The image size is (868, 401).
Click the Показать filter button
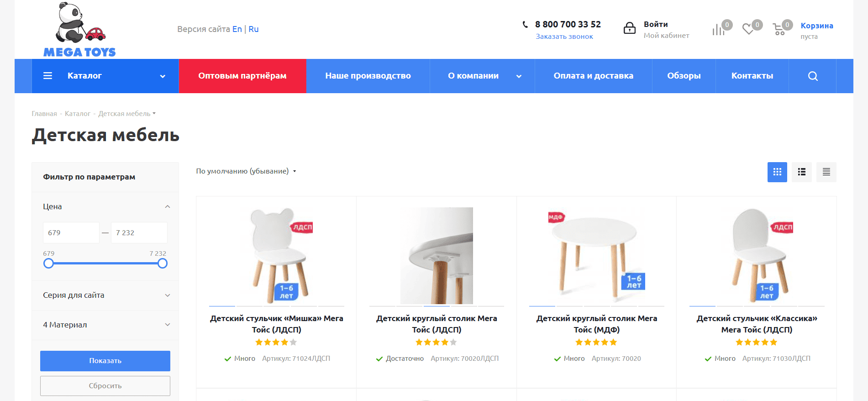[x=105, y=361]
